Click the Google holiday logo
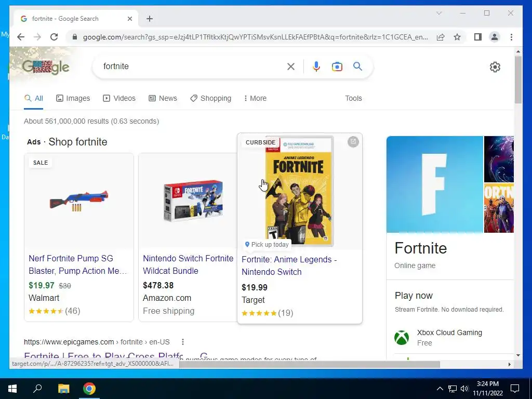Image resolution: width=532 pixels, height=399 pixels. (x=46, y=67)
